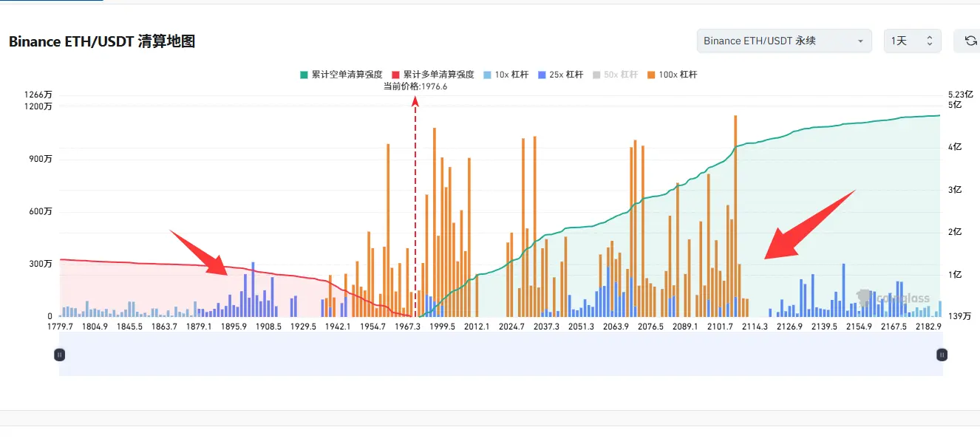The height and width of the screenshot is (444, 980).
Task: Click right axis value 1亿
Action: pyautogui.click(x=955, y=275)
